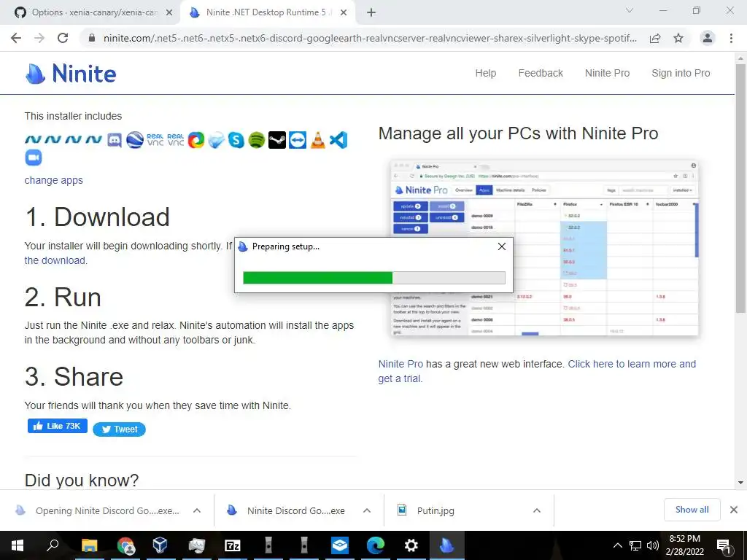Image resolution: width=747 pixels, height=560 pixels.
Task: Show hidden system tray icons
Action: (x=617, y=545)
